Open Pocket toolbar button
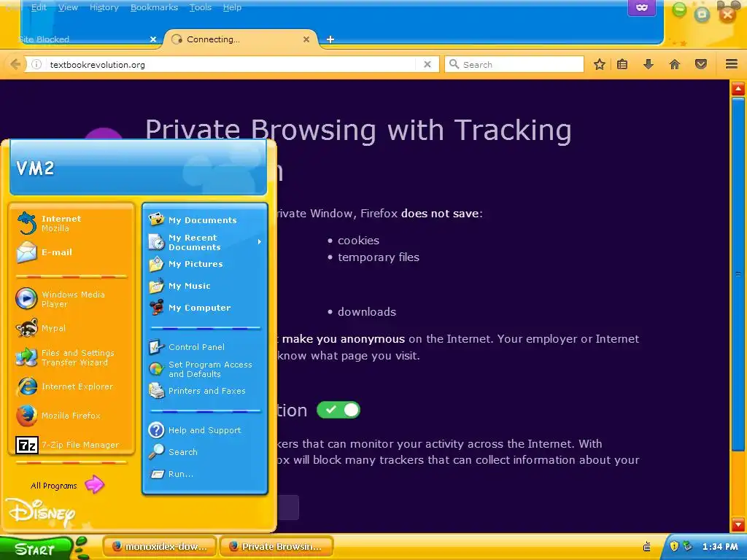The width and height of the screenshot is (747, 560). point(701,64)
